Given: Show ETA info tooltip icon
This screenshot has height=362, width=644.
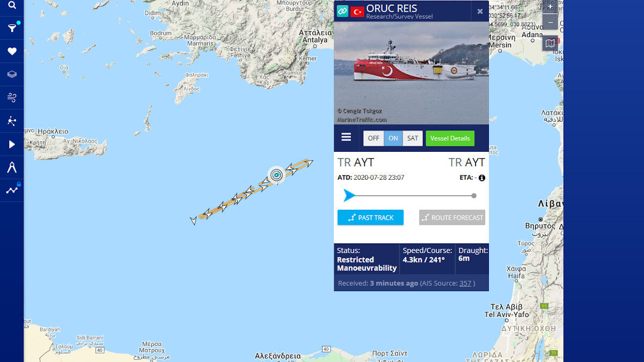Looking at the screenshot, I should pos(482,178).
